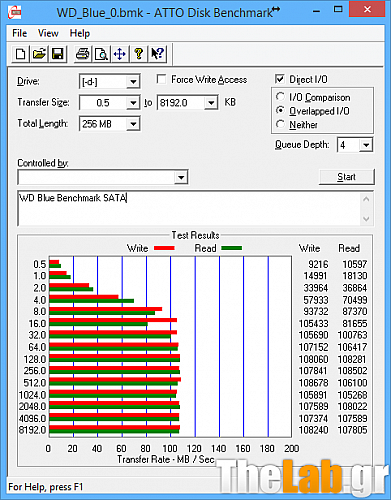
Task: Enable Force Write Access checkbox
Action: click(162, 79)
